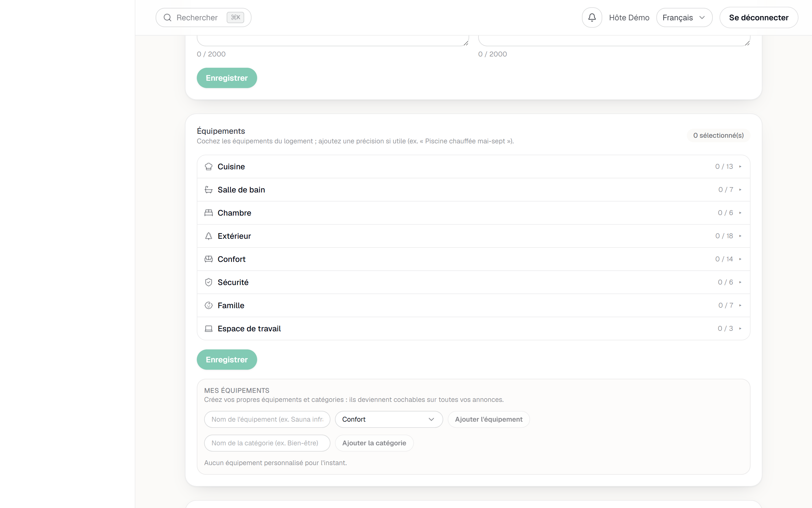Screen dimensions: 812x508
Task: Focus the Nom de la catégorie field
Action: pos(267,443)
